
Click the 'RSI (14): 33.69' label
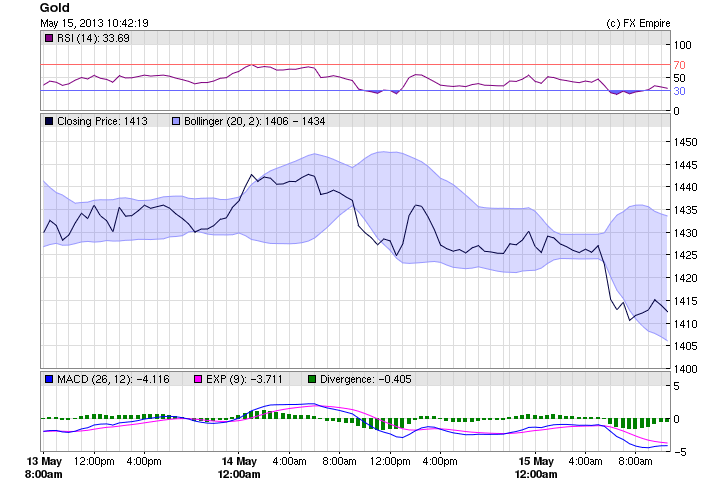pyautogui.click(x=93, y=38)
